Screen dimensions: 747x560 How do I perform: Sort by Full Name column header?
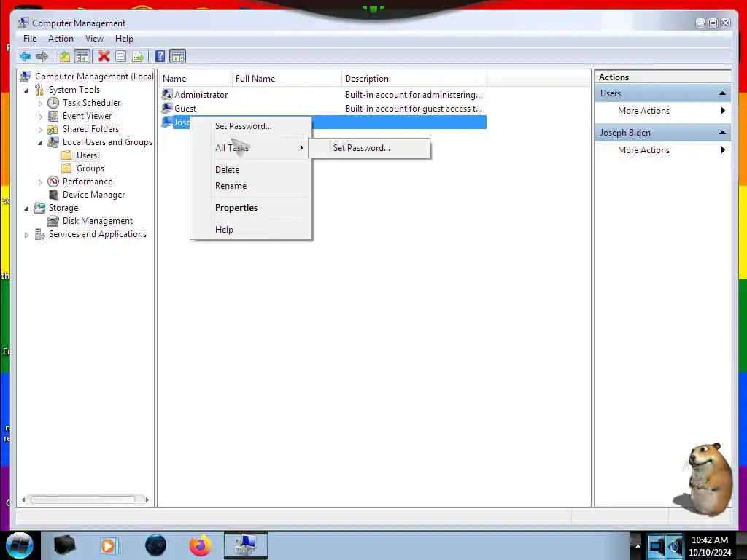(287, 79)
